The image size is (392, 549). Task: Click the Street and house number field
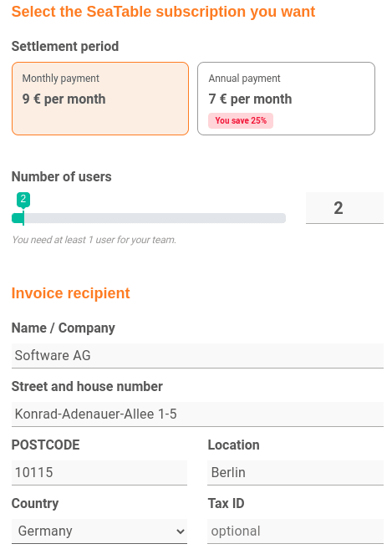tap(197, 414)
